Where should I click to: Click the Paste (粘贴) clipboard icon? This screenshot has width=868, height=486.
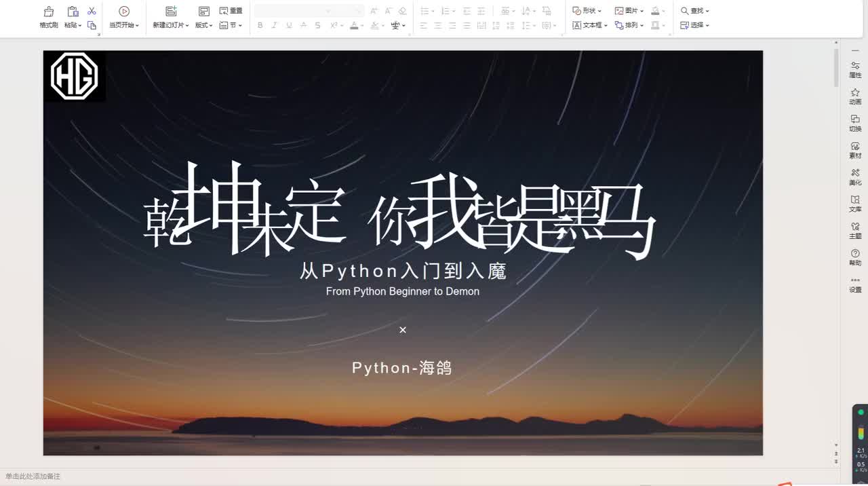coord(73,12)
